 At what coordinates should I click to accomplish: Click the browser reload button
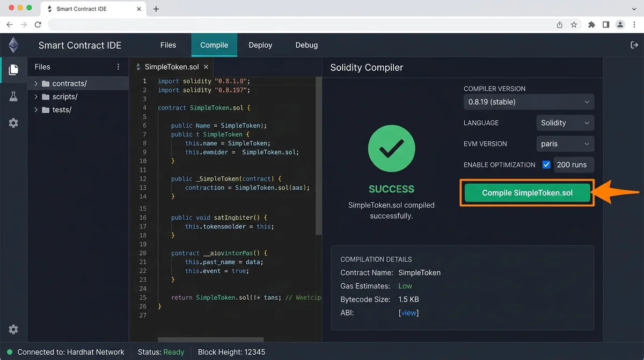coord(38,25)
